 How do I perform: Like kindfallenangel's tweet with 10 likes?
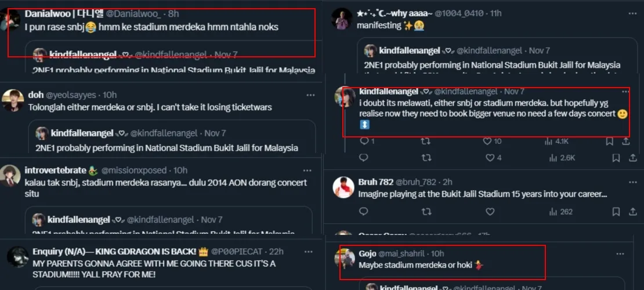(490, 141)
